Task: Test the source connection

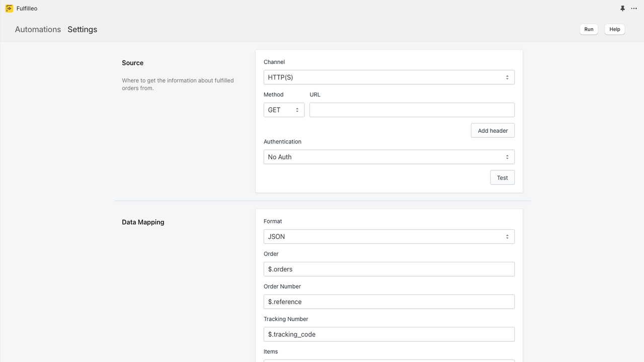Action: (502, 177)
